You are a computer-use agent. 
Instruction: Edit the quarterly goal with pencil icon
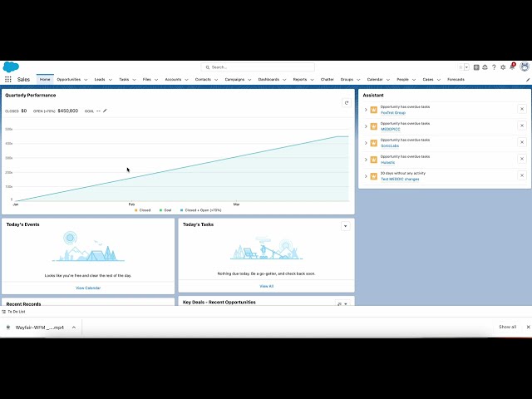tap(105, 111)
